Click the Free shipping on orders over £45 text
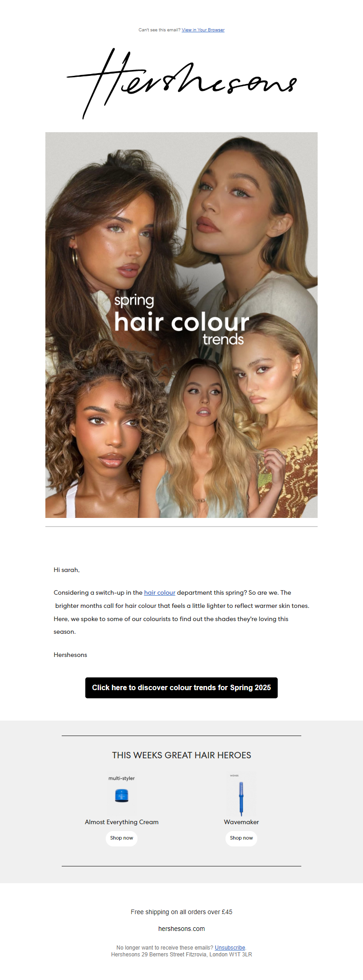This screenshot has width=363, height=980. 181,912
